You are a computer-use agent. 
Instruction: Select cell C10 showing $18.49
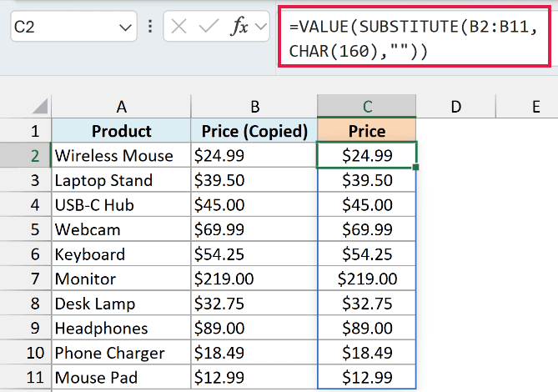coord(366,353)
